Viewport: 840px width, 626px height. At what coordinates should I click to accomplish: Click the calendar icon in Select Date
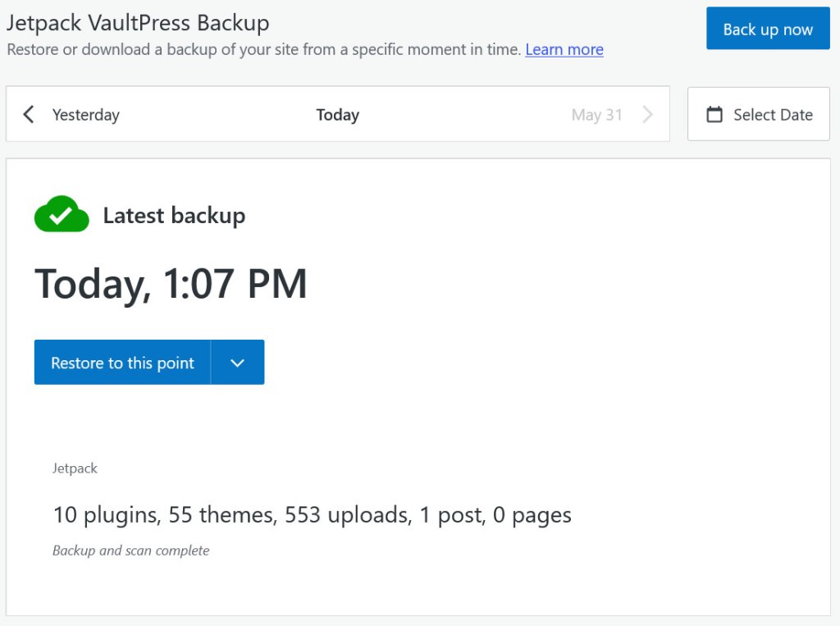[714, 115]
